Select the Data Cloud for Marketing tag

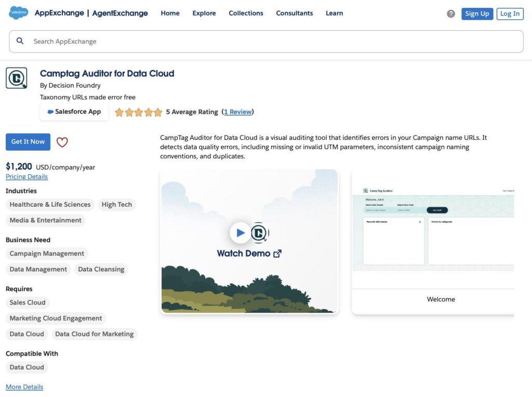coord(95,334)
